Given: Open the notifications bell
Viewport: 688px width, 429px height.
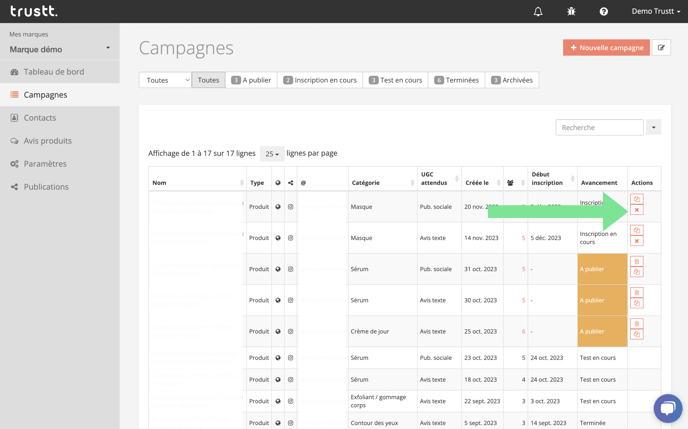Looking at the screenshot, I should click(x=538, y=11).
